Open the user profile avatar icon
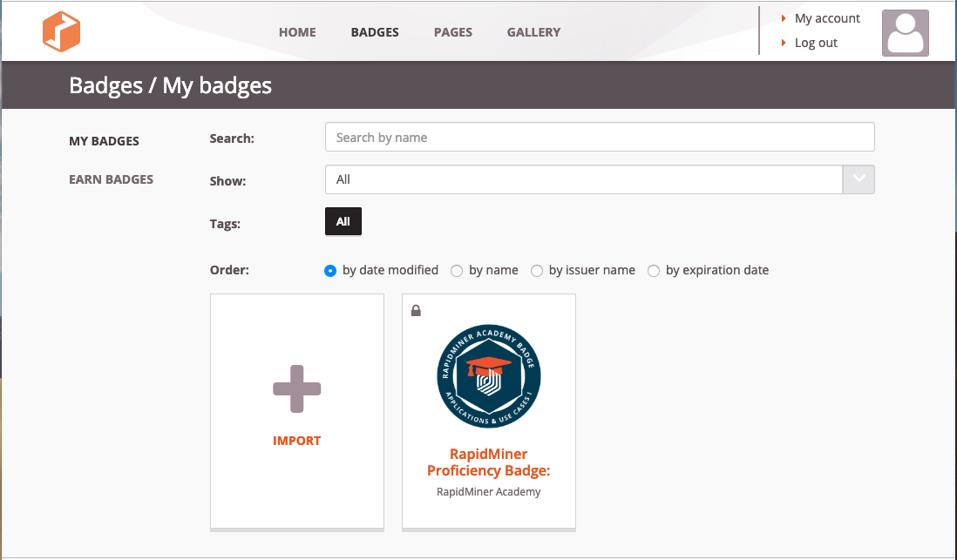 (x=905, y=33)
